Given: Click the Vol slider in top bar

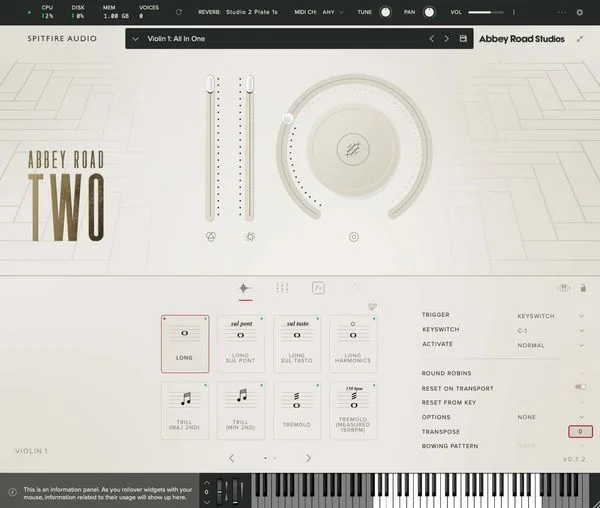Looking at the screenshot, I should pyautogui.click(x=487, y=12).
